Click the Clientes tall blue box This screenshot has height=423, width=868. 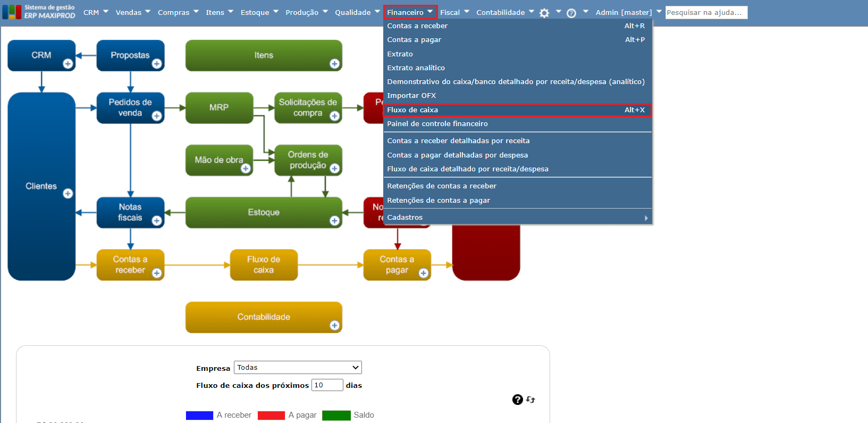(41, 186)
